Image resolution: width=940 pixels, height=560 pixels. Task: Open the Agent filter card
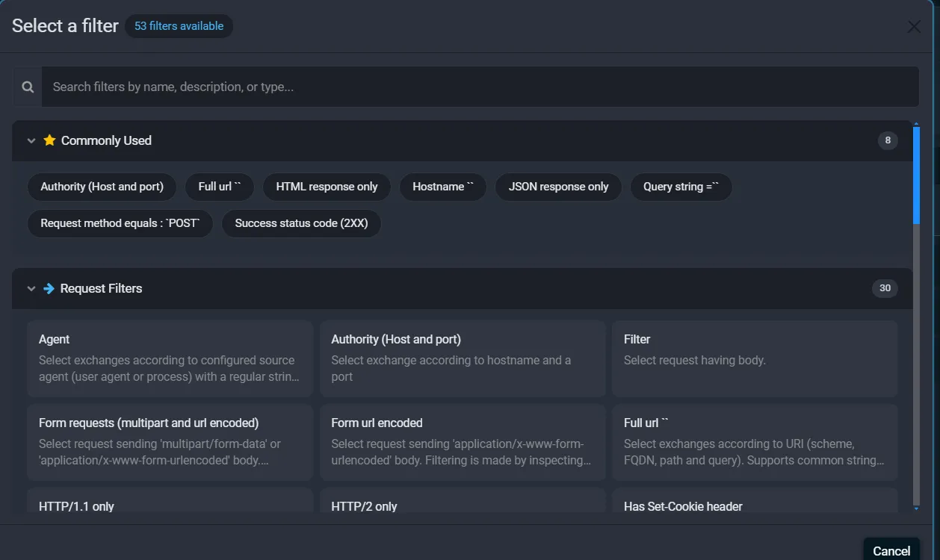170,358
